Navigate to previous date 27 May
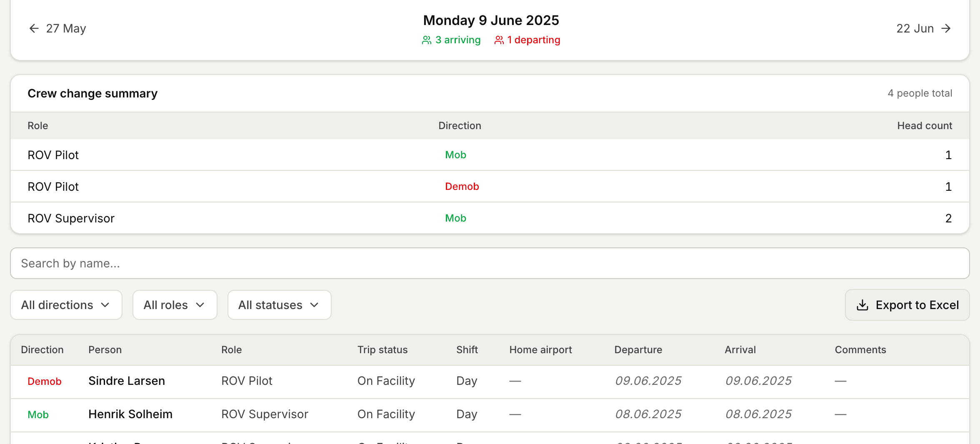980x444 pixels. pyautogui.click(x=57, y=28)
